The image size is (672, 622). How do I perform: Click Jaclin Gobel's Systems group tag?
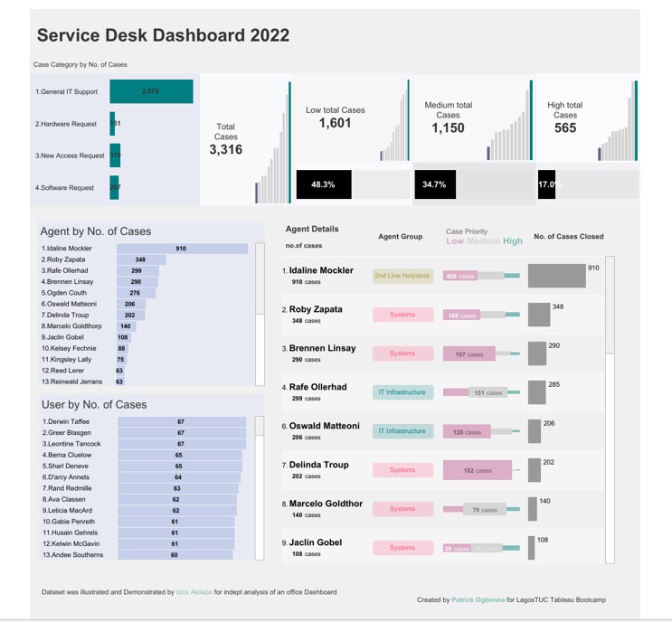[402, 548]
